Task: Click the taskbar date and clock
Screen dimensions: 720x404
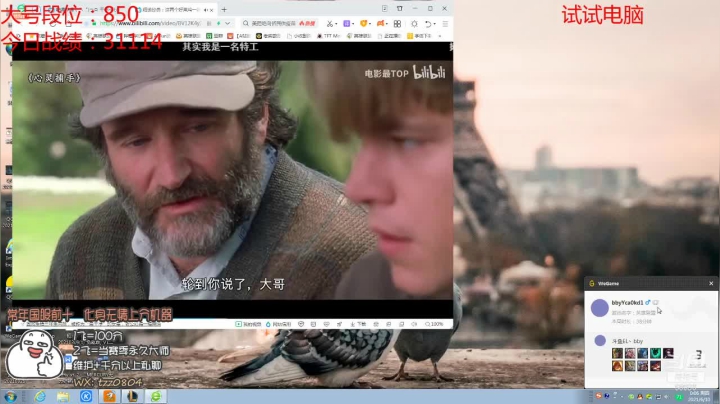Action: 699,396
